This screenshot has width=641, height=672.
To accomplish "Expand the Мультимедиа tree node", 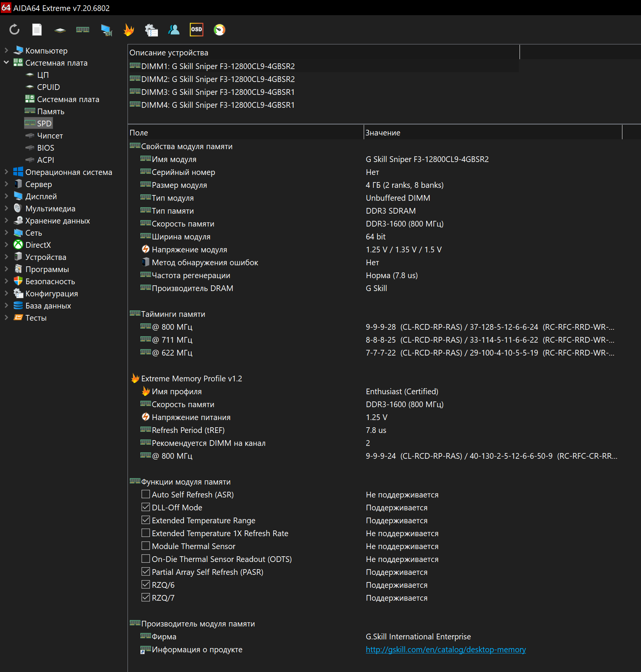I will 6,208.
